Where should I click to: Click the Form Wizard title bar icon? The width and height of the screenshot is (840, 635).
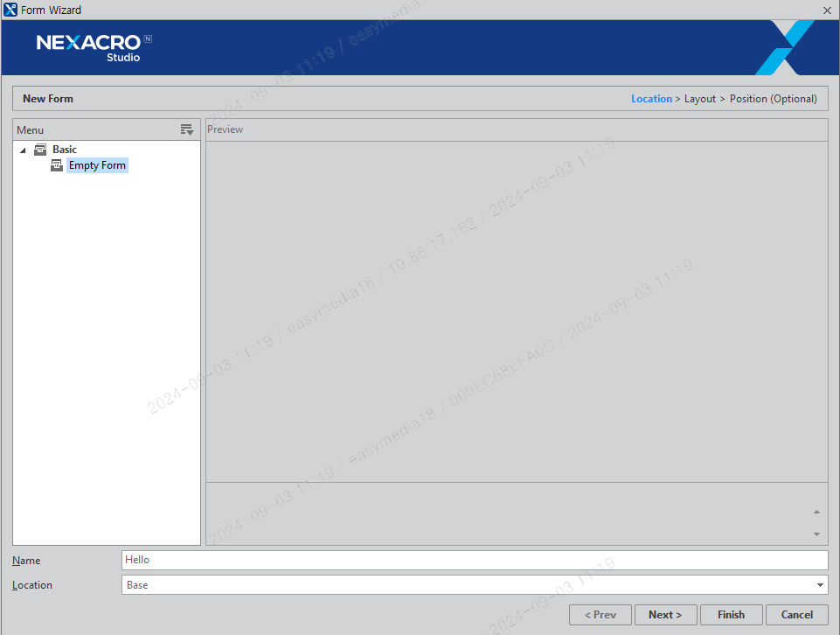tap(10, 10)
